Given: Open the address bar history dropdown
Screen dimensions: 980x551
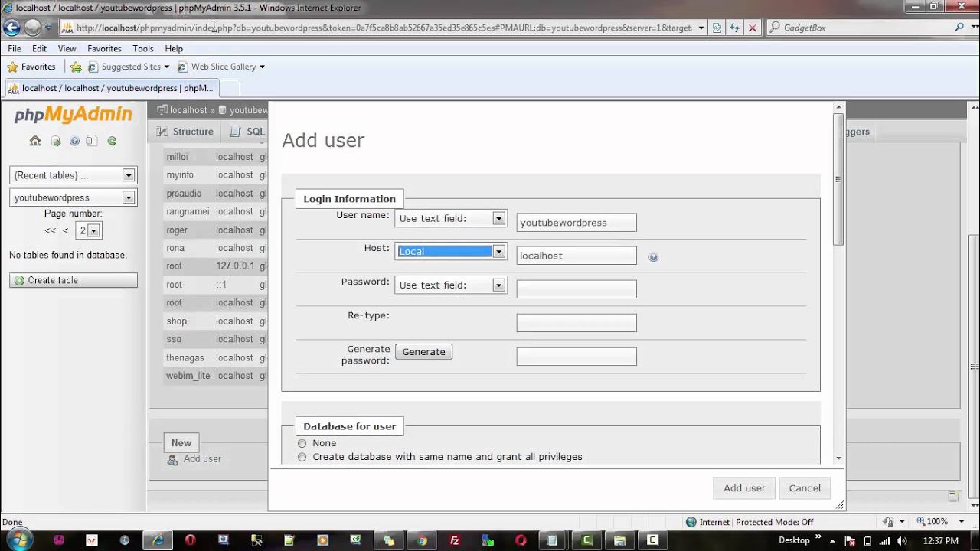Looking at the screenshot, I should pos(701,28).
